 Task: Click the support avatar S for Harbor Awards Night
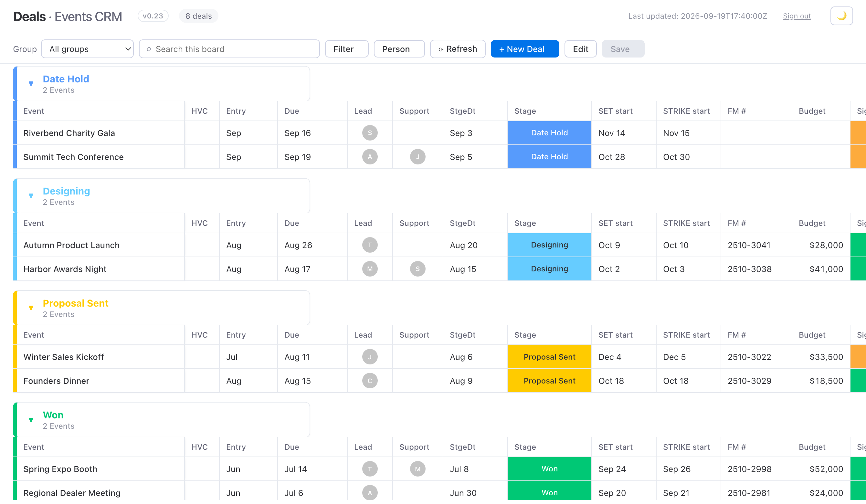[x=417, y=269]
